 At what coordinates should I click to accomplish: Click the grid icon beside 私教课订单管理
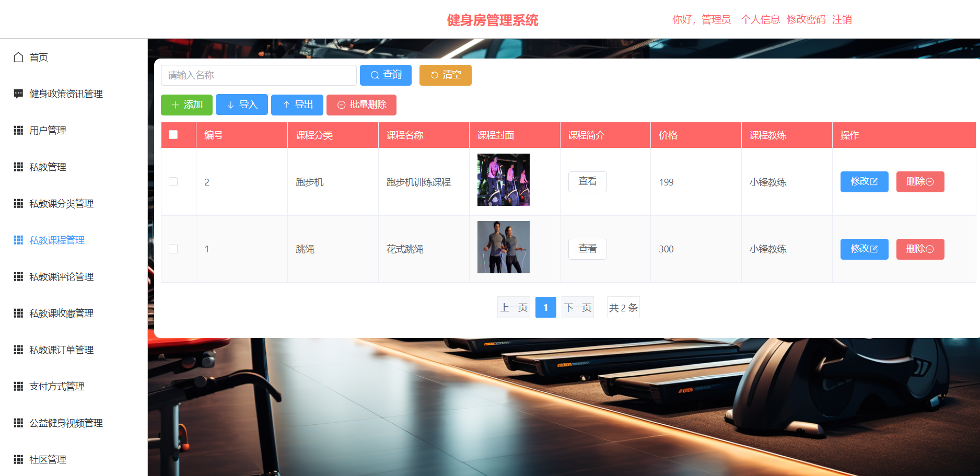(x=18, y=350)
